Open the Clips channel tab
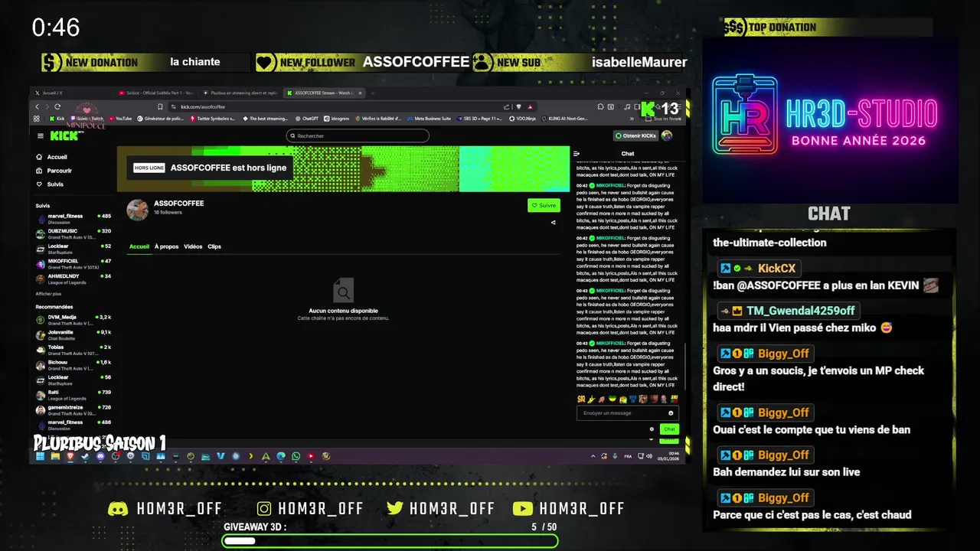 click(214, 246)
